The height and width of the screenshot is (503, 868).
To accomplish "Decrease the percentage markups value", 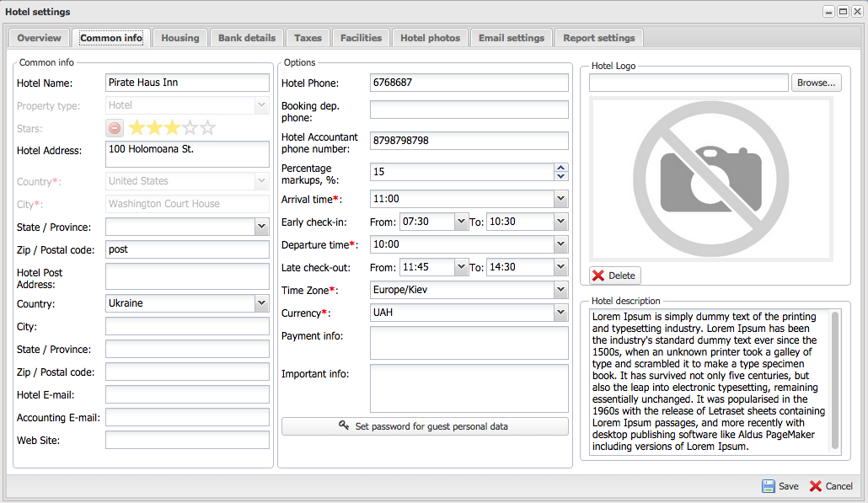I will pos(560,176).
